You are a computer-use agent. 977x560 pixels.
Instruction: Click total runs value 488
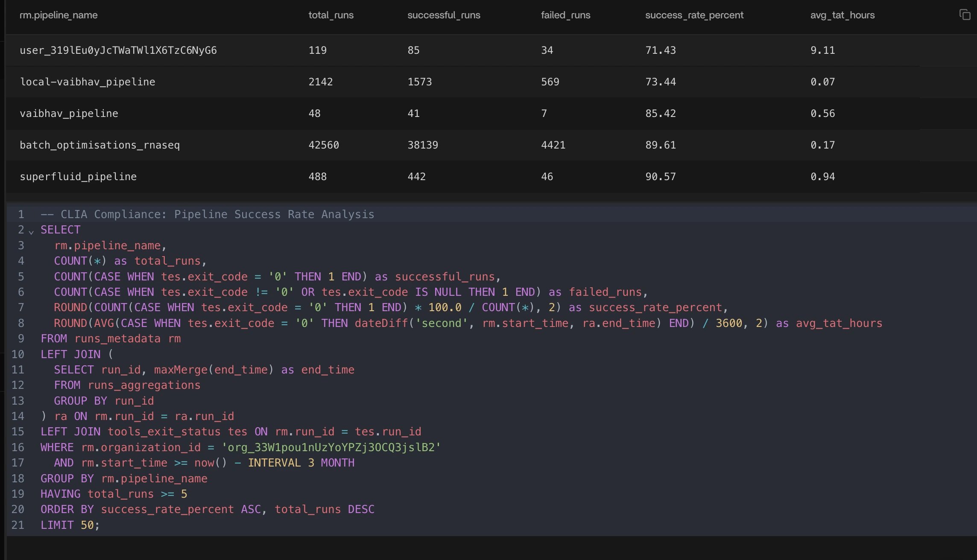pyautogui.click(x=318, y=177)
